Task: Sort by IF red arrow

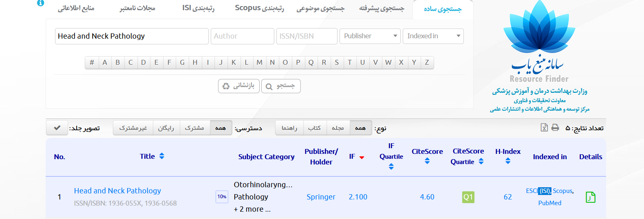Action: (x=362, y=157)
